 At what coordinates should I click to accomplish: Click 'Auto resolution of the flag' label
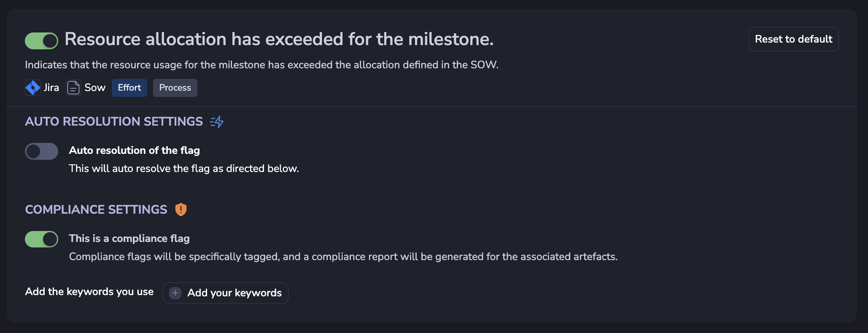coord(135,150)
